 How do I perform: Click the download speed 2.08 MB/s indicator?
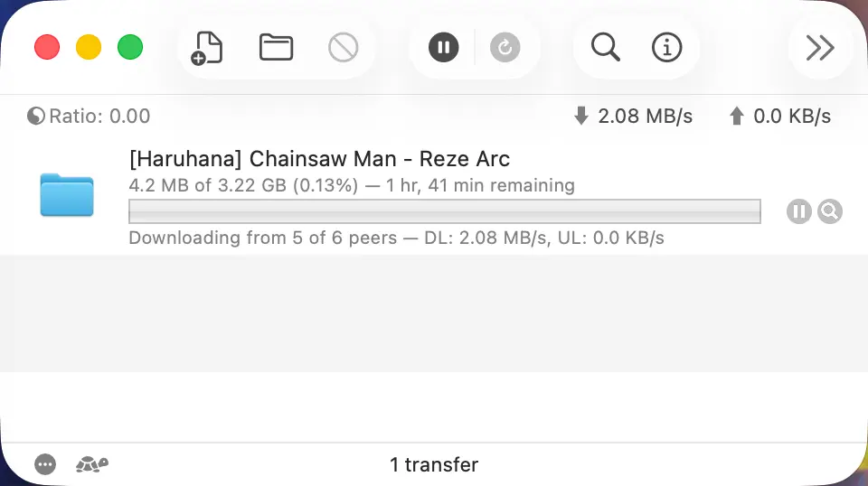pos(633,117)
